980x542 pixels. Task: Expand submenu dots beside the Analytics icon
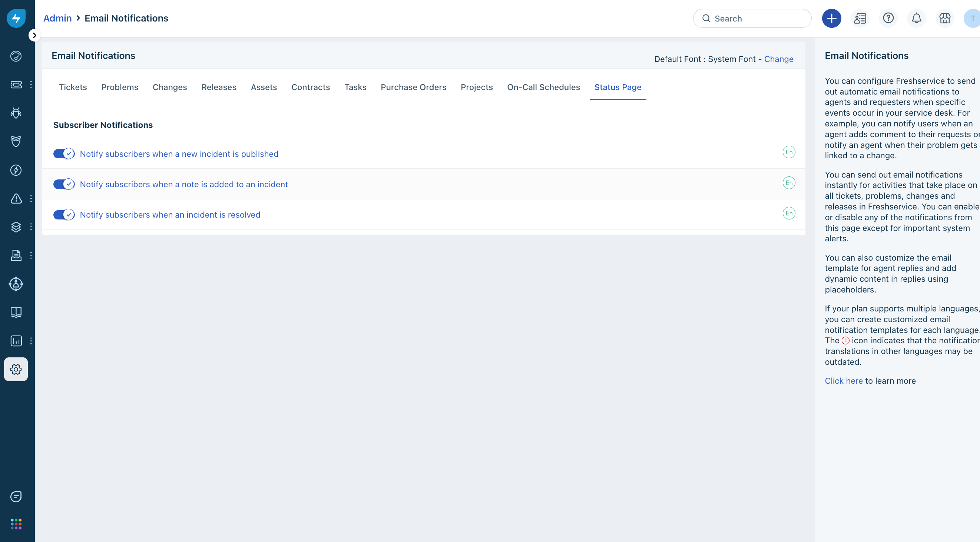point(31,341)
